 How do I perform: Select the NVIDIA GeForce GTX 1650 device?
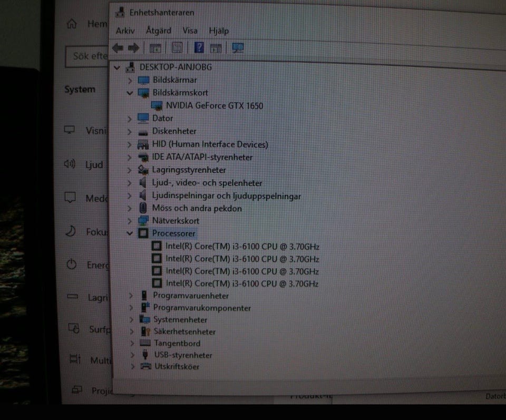coord(215,106)
